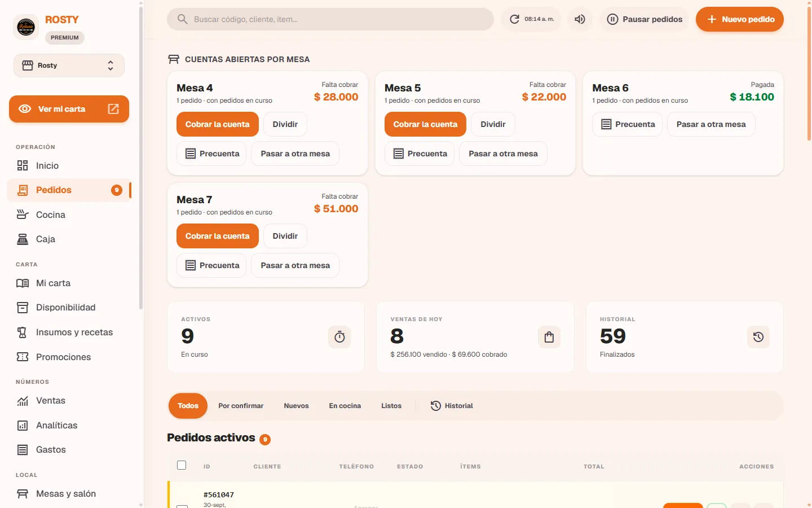
Task: Click the refresh icon showing 08:14 a. m.
Action: click(531, 19)
